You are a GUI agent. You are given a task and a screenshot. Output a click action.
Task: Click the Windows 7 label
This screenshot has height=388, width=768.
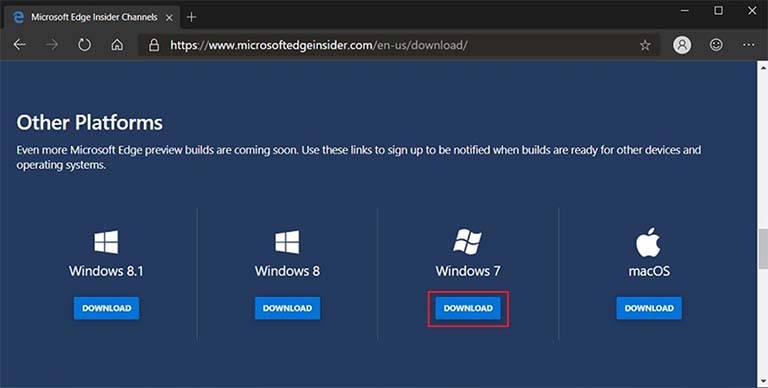click(x=468, y=271)
